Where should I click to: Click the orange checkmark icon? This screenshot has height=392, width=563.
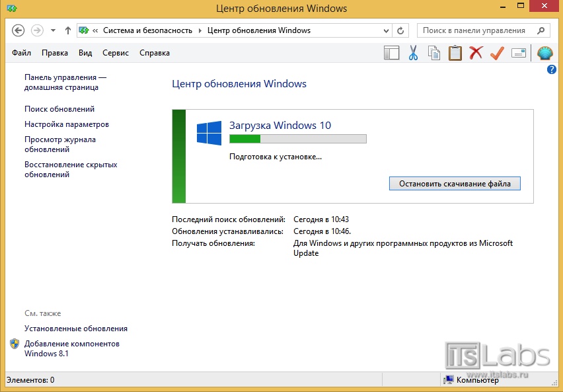(498, 53)
